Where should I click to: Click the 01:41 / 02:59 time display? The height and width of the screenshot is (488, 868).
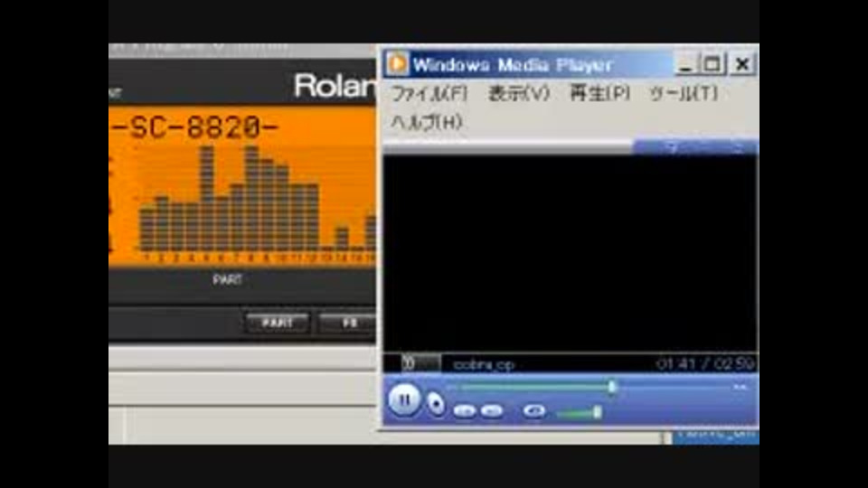(x=704, y=363)
